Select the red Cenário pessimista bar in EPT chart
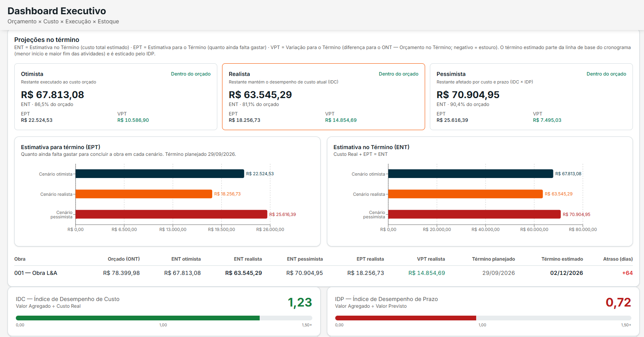 pos(171,214)
